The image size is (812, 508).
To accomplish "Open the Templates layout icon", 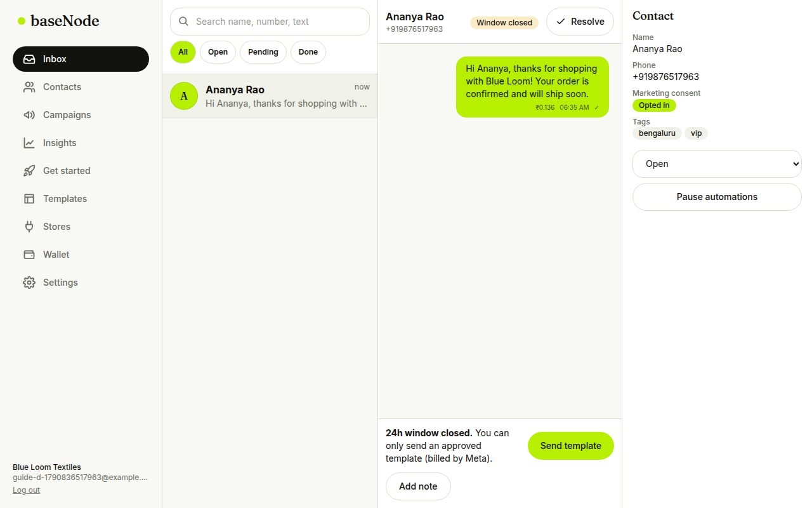I will 29,199.
